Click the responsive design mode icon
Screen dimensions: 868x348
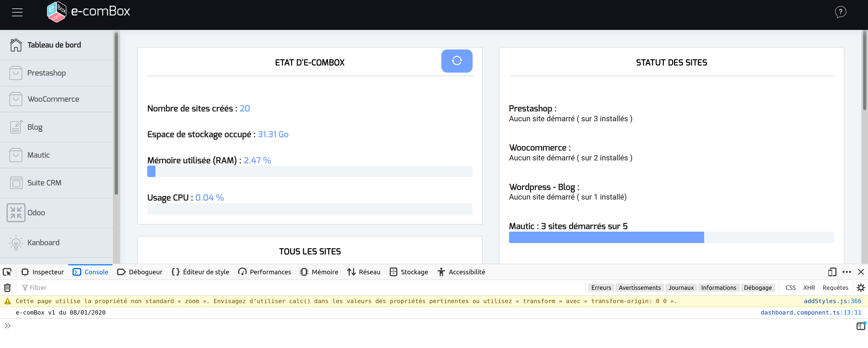832,272
